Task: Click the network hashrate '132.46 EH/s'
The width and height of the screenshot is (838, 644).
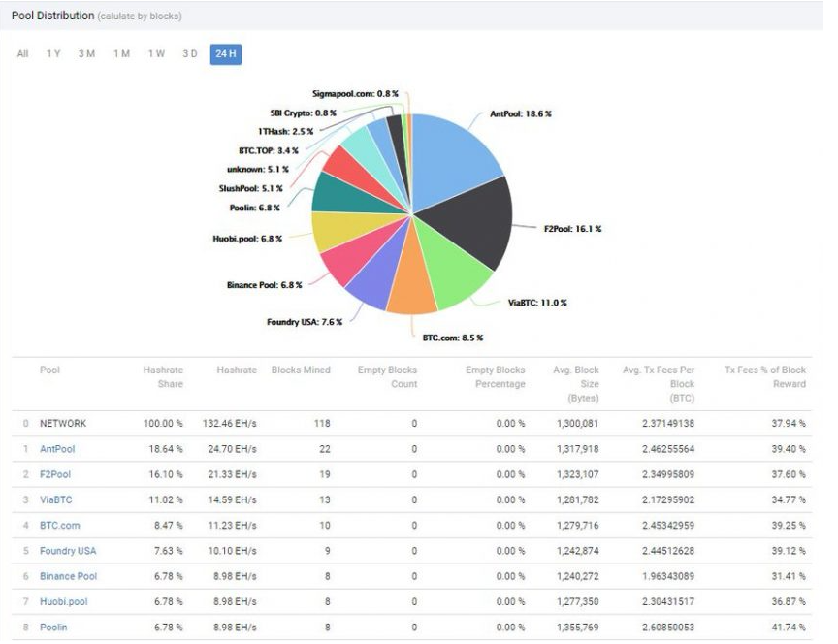Action: [x=229, y=423]
